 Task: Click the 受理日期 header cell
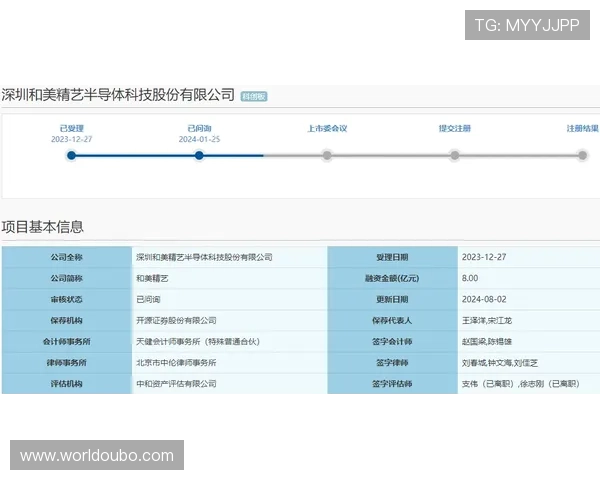point(392,257)
